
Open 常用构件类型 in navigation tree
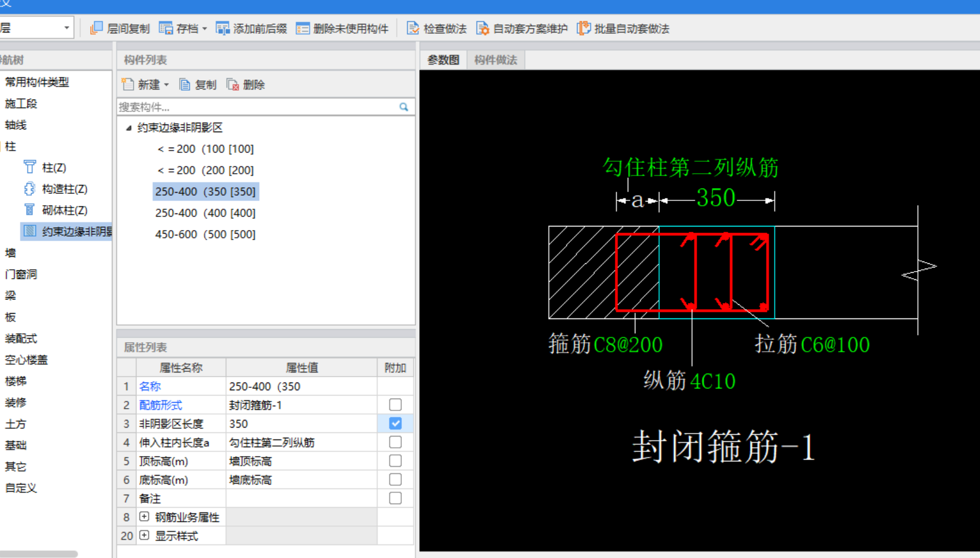coord(37,82)
